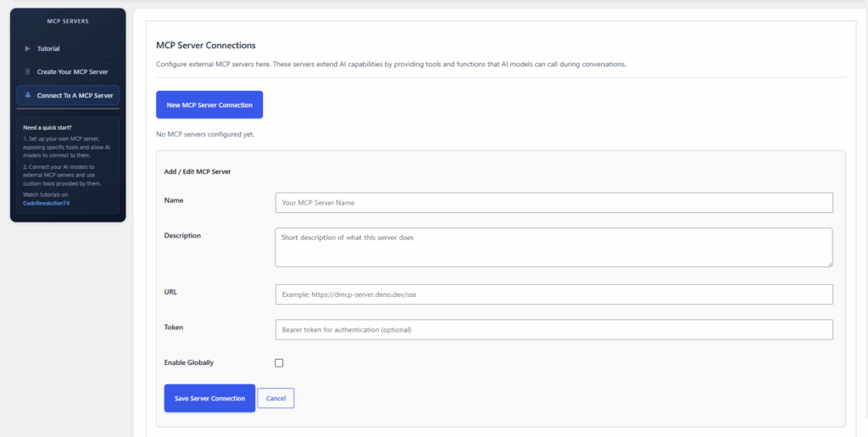Focus the URL input field
This screenshot has width=868, height=437.
tap(554, 294)
